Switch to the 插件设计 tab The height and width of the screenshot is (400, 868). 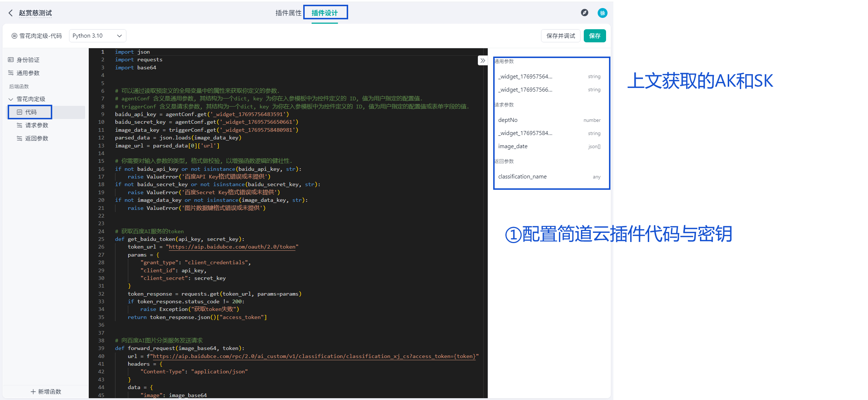pos(324,13)
